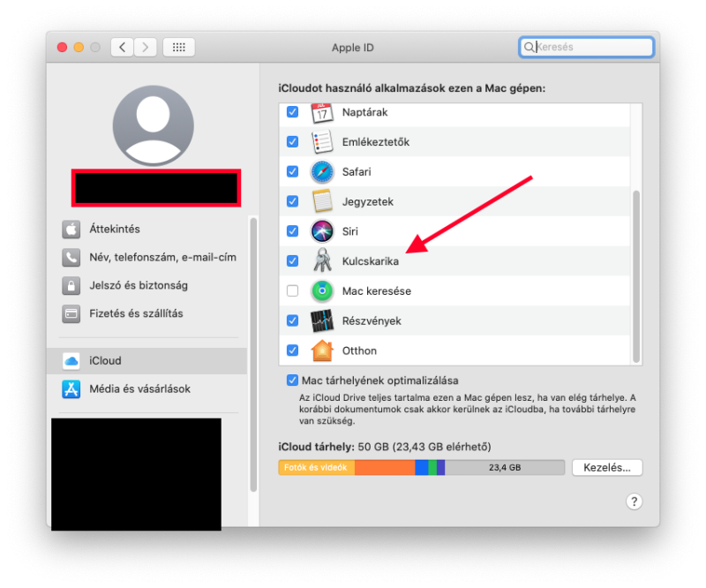Screen dimensions: 706x588
Task: Click the Részvények stocks icon
Action: click(322, 320)
